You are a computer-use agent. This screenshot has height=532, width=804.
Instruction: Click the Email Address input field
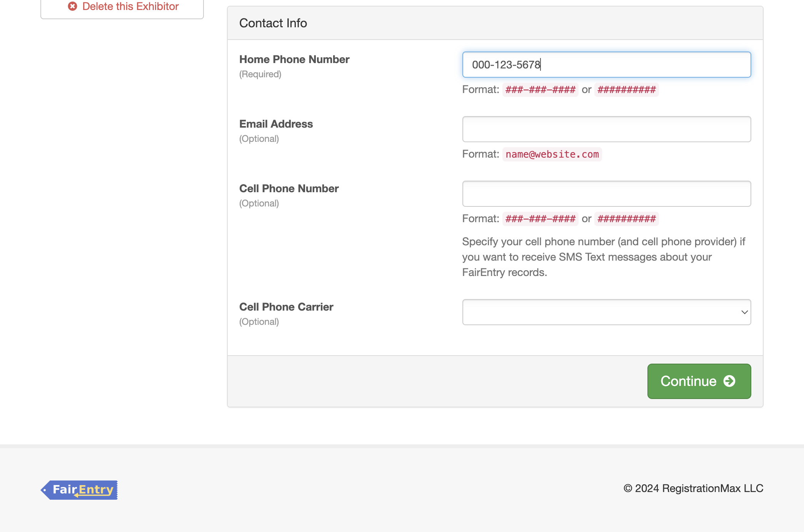click(606, 129)
